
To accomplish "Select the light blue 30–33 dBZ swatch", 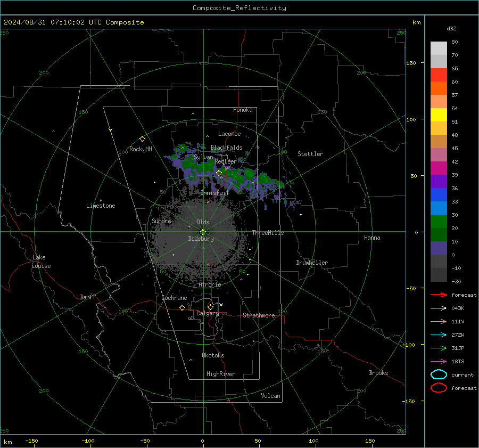I will click(x=439, y=208).
